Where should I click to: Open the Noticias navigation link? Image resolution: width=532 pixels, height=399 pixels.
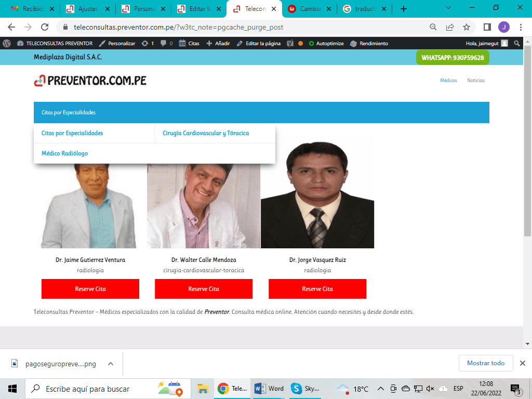point(476,81)
